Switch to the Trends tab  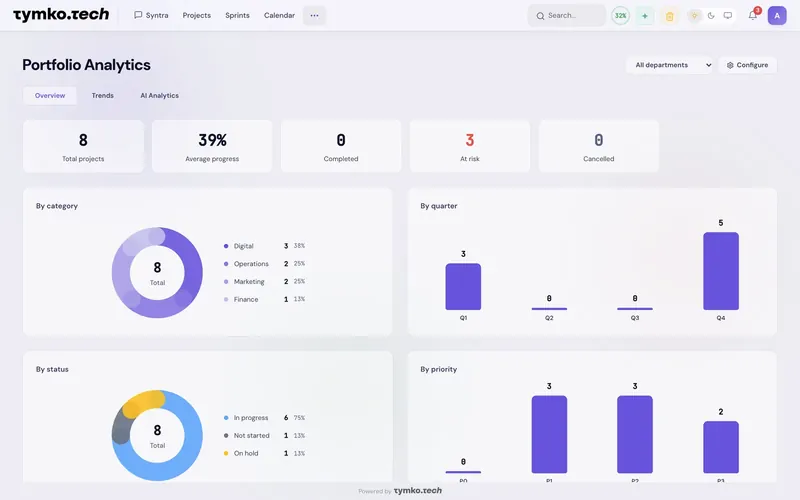103,95
